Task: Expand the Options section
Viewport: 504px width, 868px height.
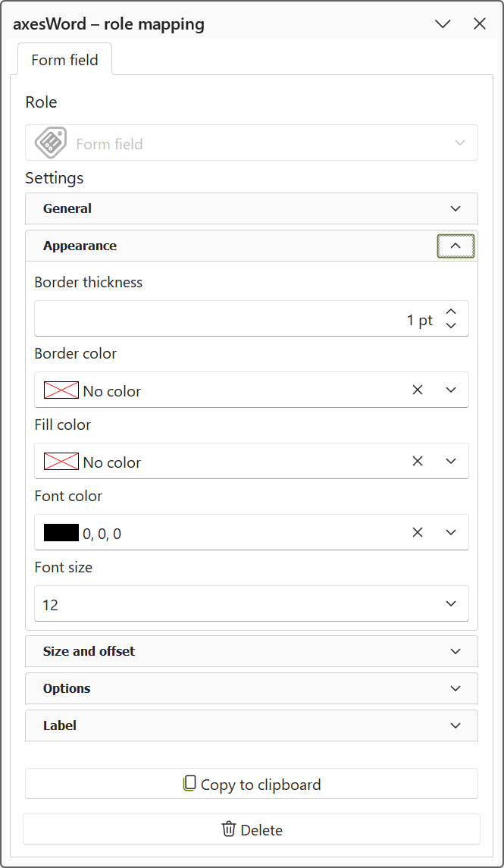Action: coord(455,688)
